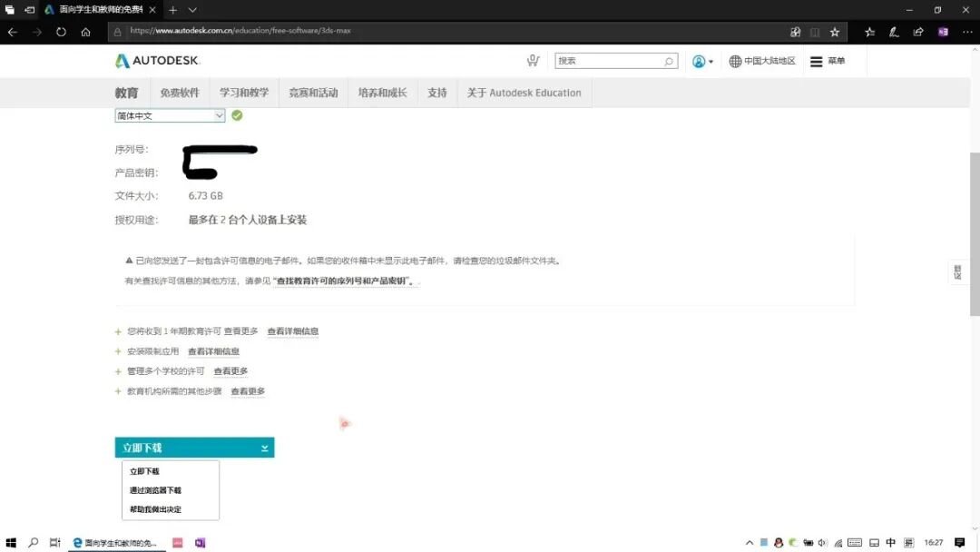Open Windows Start menu

(x=11, y=543)
